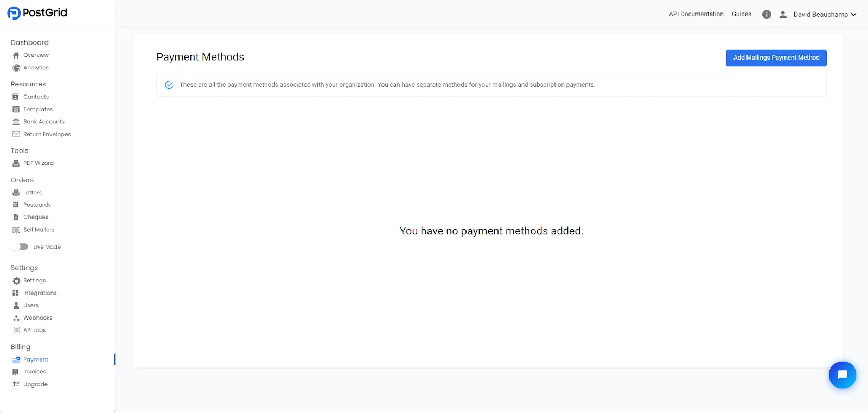Open the Guides link
Image resolution: width=868 pixels, height=412 pixels.
click(742, 14)
